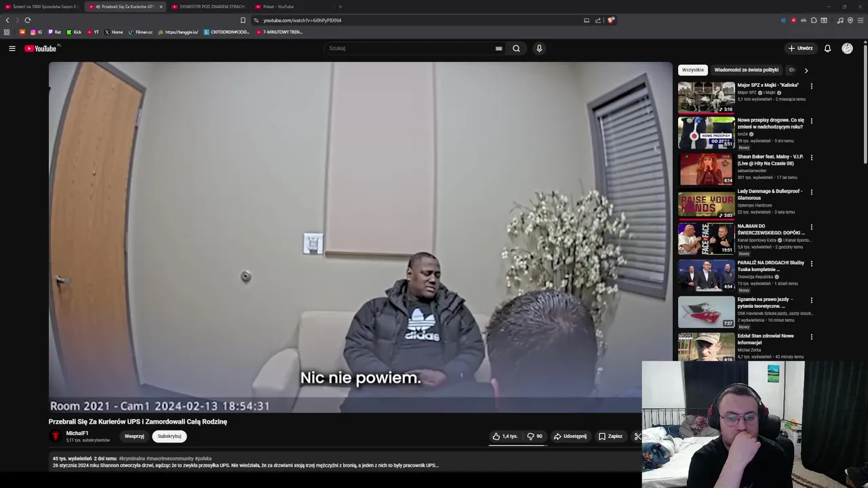Start voice search with microphone icon
Image resolution: width=868 pixels, height=488 pixels.
coord(539,48)
